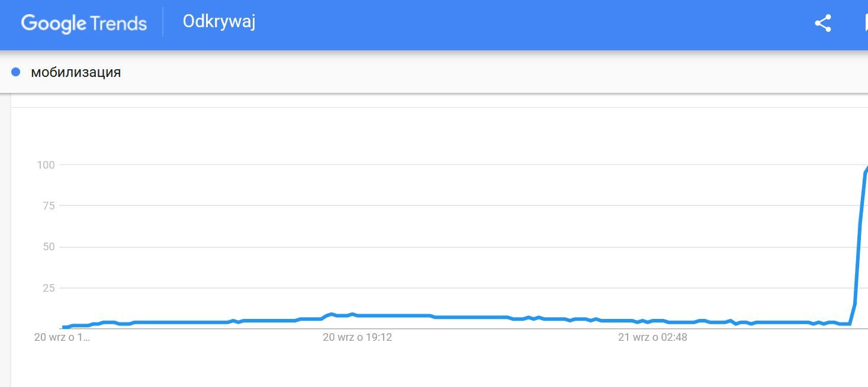Open the partially visible icon at top right
Viewport: 868px width, 387px height.
coord(865,23)
